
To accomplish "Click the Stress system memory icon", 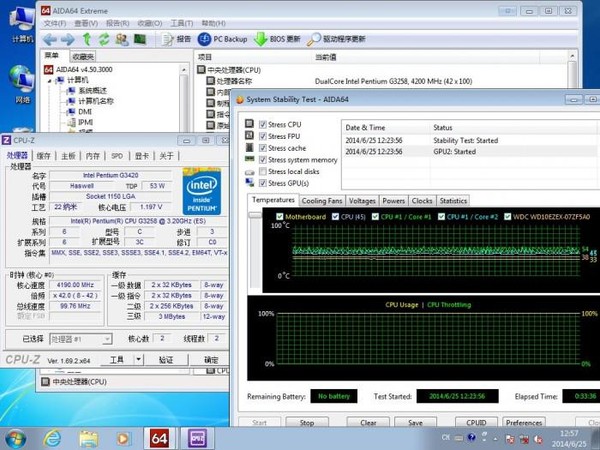I will (249, 159).
